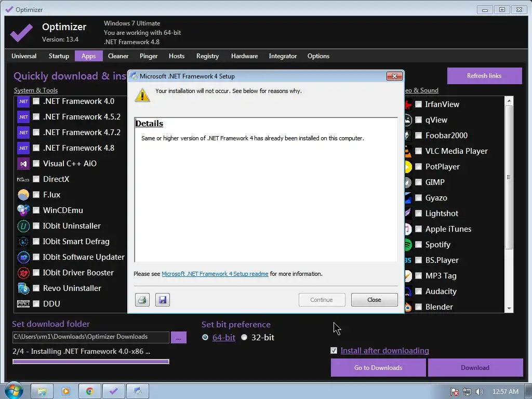Click the Download button
The width and height of the screenshot is (532, 399).
475,367
